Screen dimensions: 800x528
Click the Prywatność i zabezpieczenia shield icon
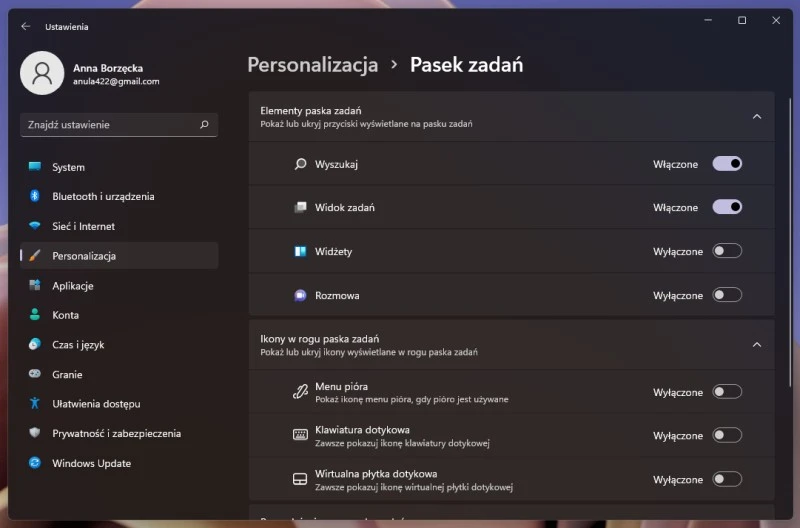[35, 433]
